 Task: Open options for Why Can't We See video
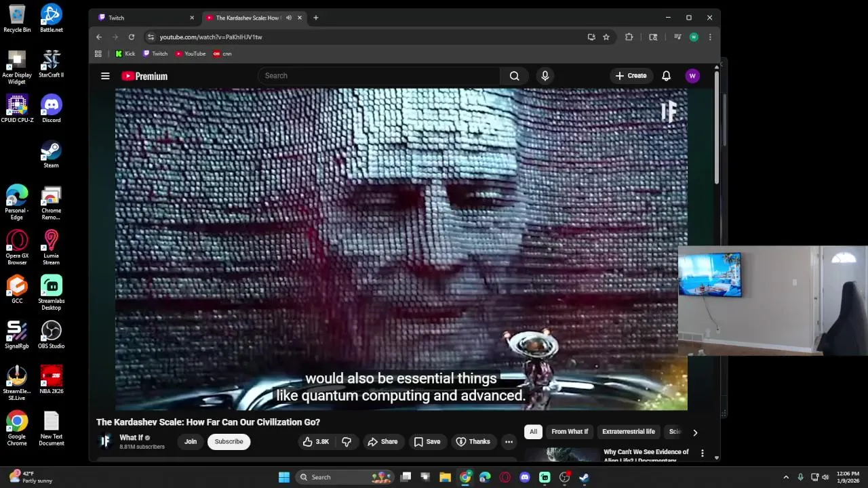coord(703,453)
